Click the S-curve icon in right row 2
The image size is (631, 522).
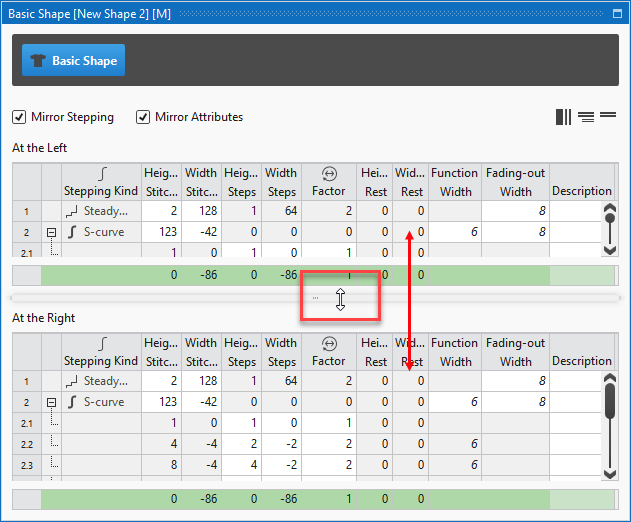click(x=72, y=402)
